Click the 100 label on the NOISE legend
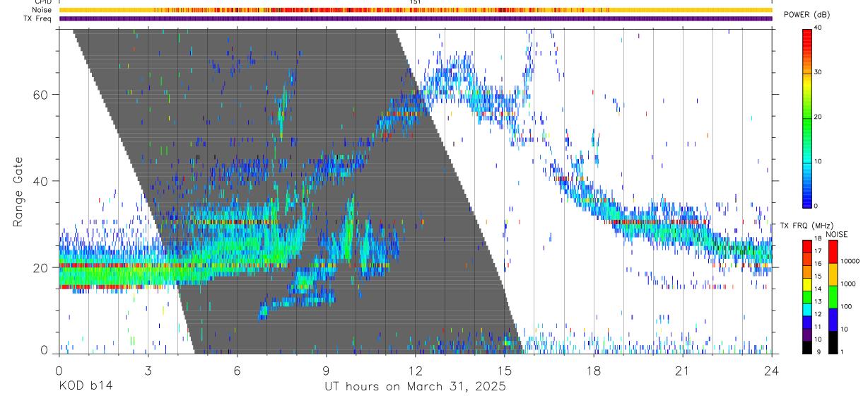This screenshot has width=868, height=401. (845, 307)
